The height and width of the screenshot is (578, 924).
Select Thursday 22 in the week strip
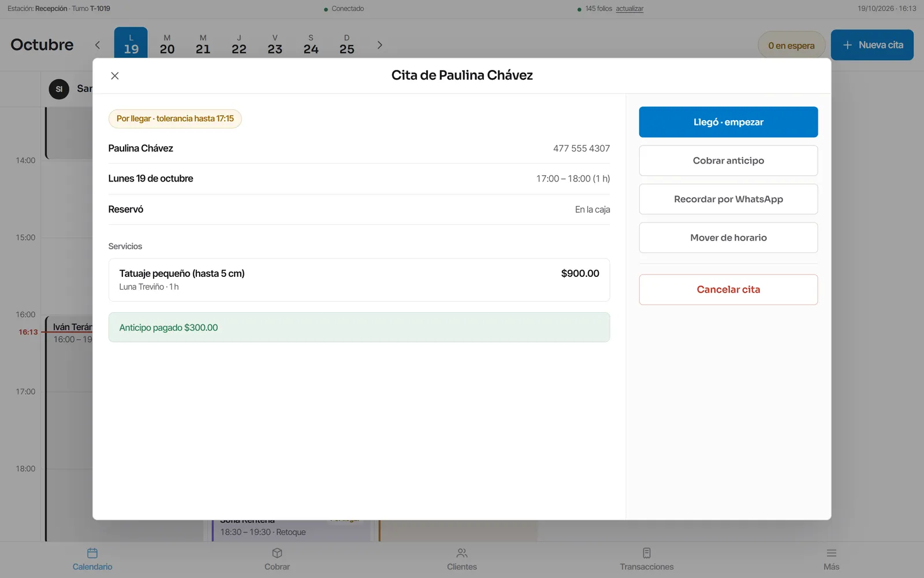tap(239, 45)
